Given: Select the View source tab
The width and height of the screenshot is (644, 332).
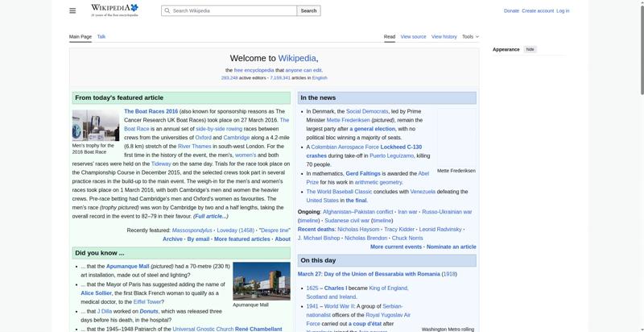Looking at the screenshot, I should [x=413, y=36].
